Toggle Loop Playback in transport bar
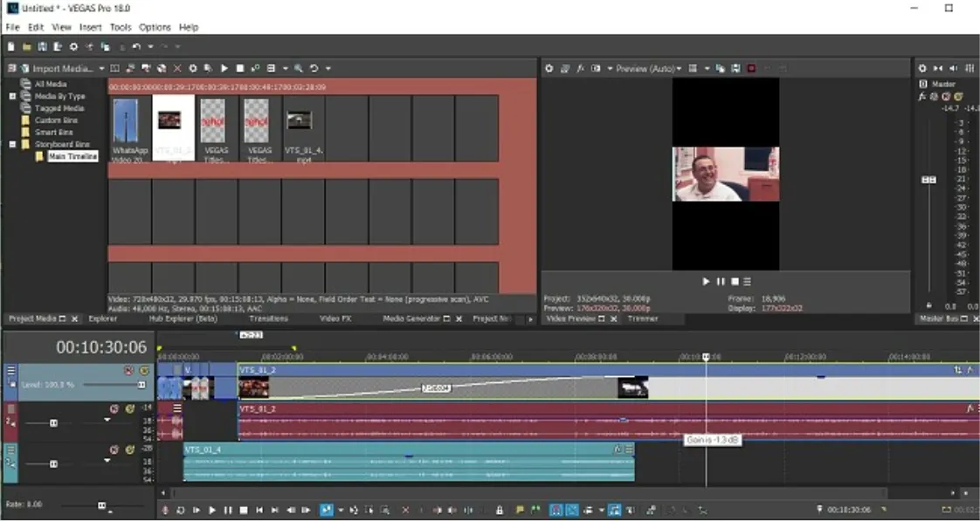This screenshot has height=521, width=980. coord(181,511)
